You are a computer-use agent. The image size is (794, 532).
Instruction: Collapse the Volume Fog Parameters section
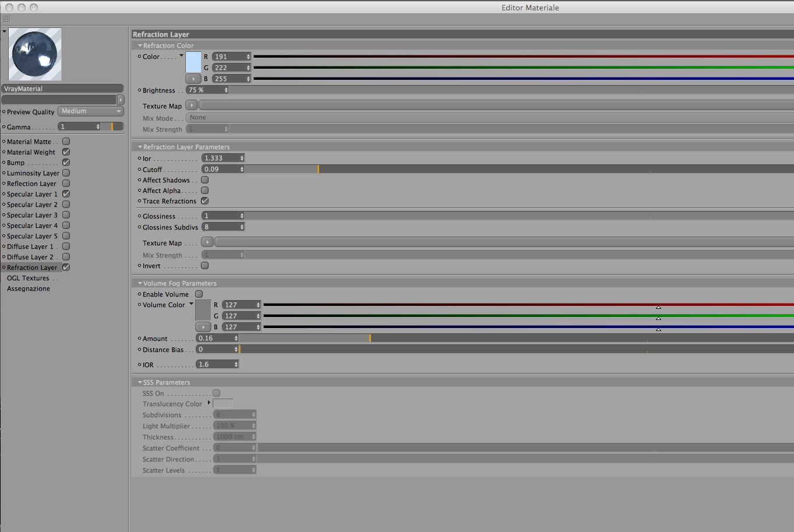point(140,283)
